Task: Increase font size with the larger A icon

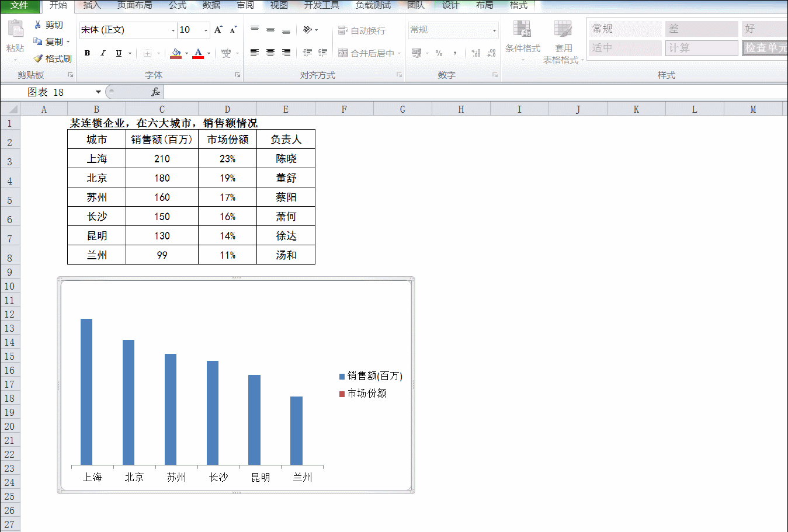Action: tap(218, 30)
